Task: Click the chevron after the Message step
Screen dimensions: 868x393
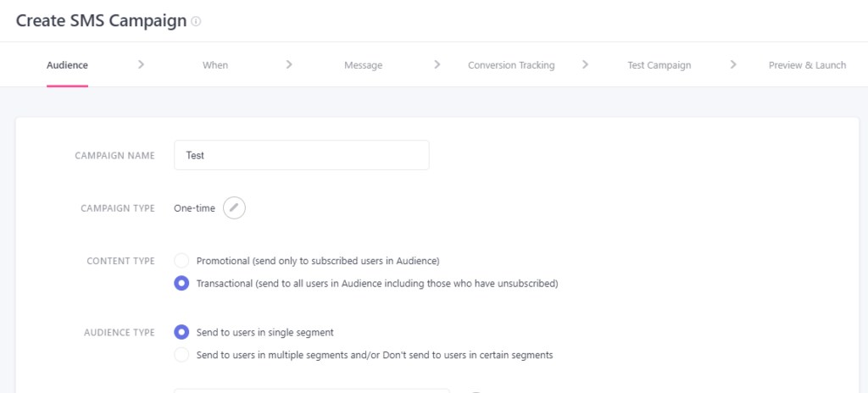Action: click(x=437, y=64)
